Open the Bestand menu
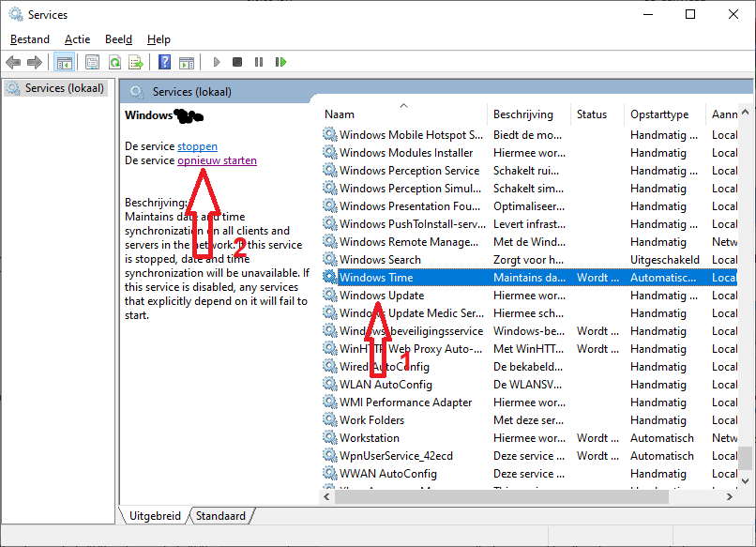The width and height of the screenshot is (756, 547). click(30, 39)
